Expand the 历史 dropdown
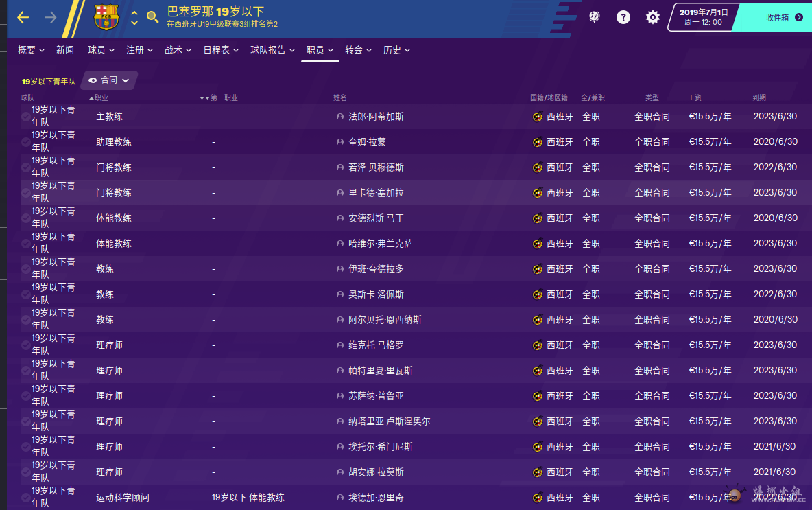The height and width of the screenshot is (510, 812). (x=396, y=50)
